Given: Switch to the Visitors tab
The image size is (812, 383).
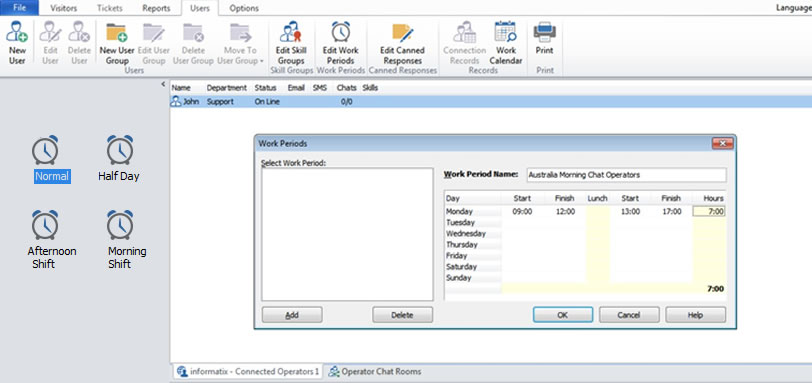Looking at the screenshot, I should point(64,8).
